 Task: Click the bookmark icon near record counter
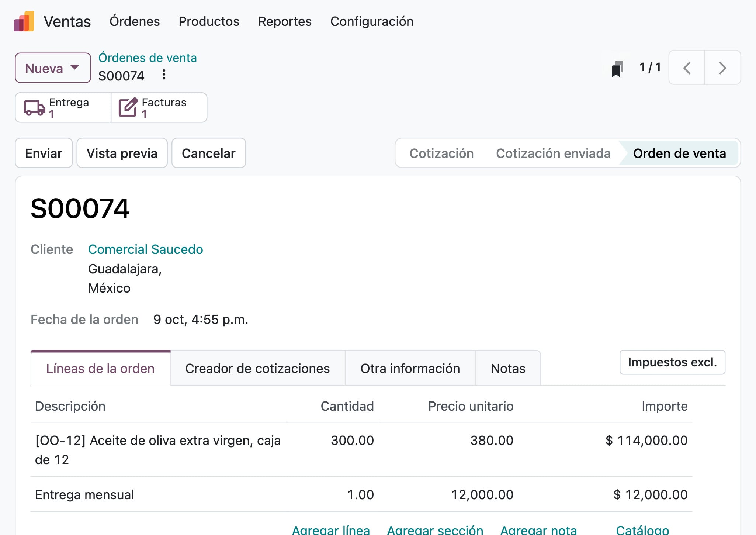coord(617,69)
